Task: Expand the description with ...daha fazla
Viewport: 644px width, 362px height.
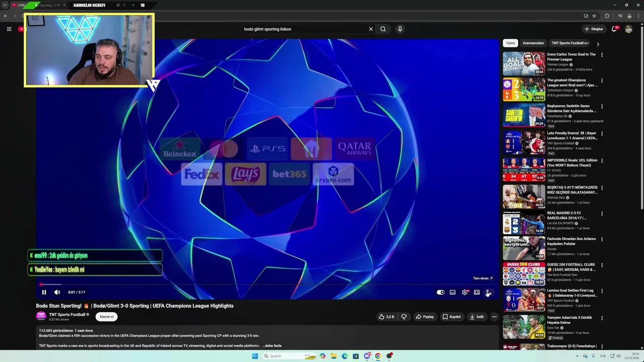Action: (272, 346)
